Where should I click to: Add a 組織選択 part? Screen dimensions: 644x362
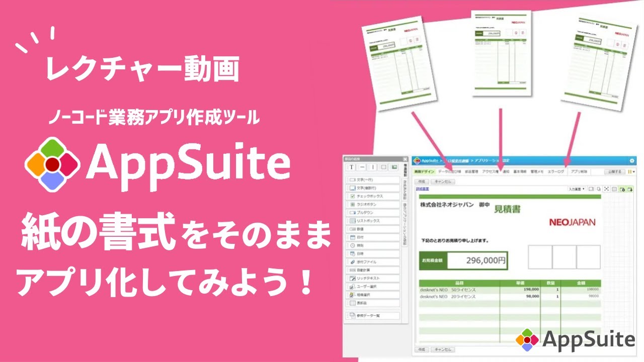(x=373, y=295)
